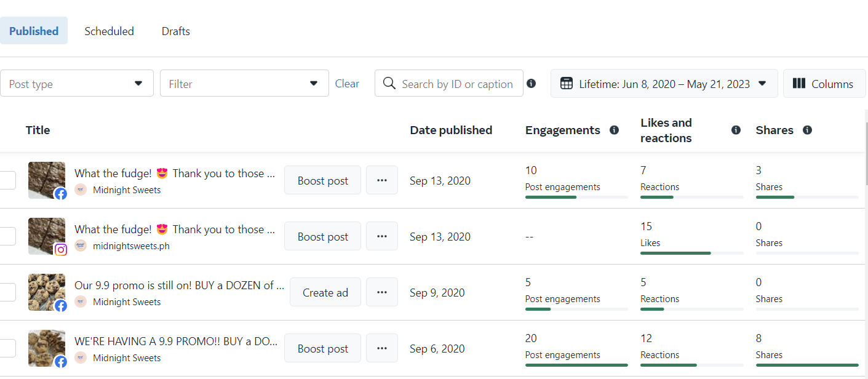The height and width of the screenshot is (379, 868).
Task: Open the Lifetime date range picker
Action: tap(664, 84)
